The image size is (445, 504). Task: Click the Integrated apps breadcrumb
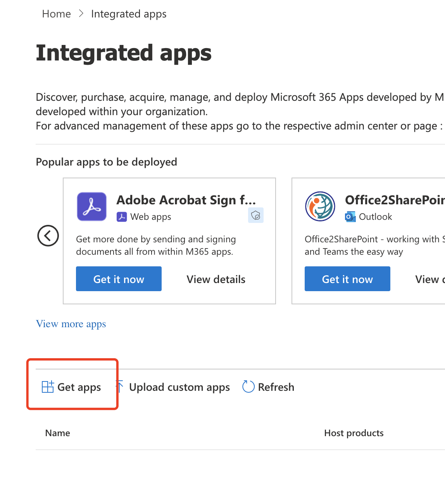pos(129,14)
